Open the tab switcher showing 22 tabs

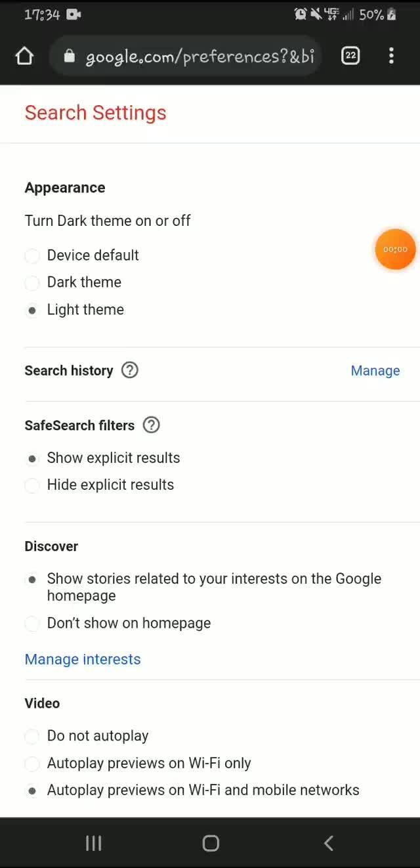point(350,56)
